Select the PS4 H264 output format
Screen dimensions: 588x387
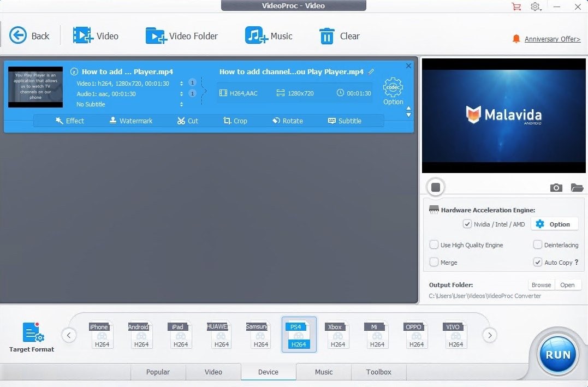pos(299,334)
